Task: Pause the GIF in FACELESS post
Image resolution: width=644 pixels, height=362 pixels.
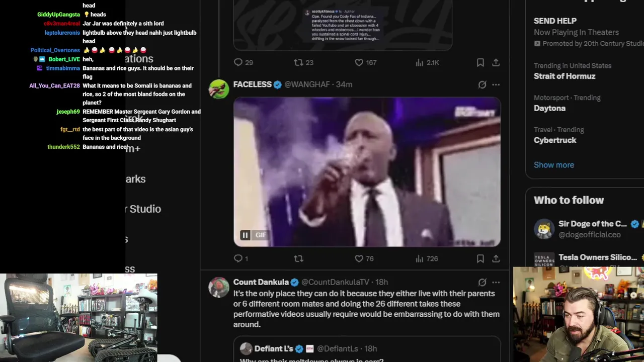Action: point(245,235)
